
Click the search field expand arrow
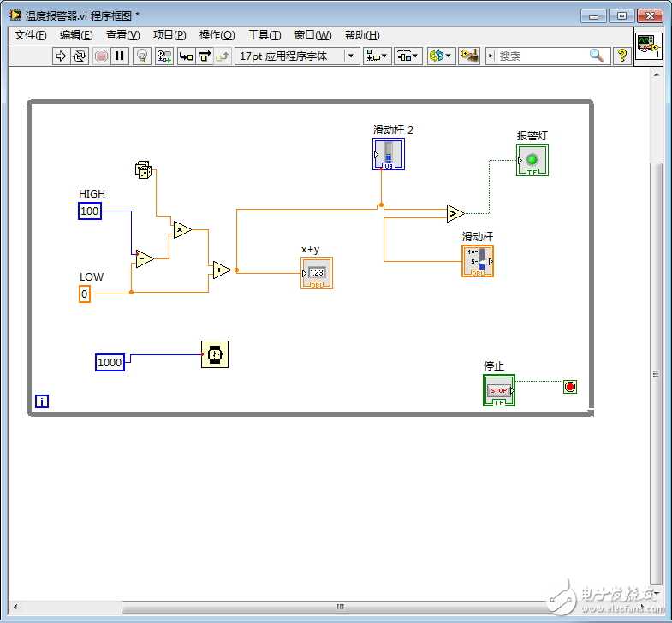(491, 56)
